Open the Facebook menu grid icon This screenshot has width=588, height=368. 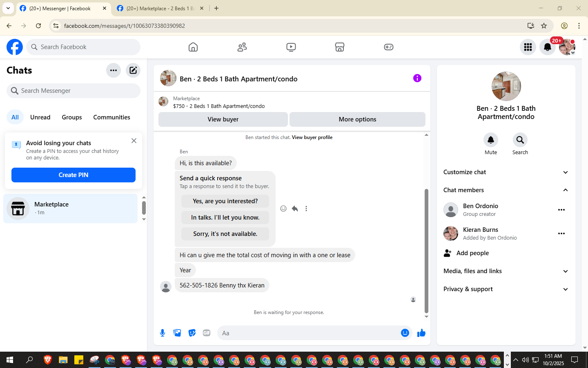528,47
